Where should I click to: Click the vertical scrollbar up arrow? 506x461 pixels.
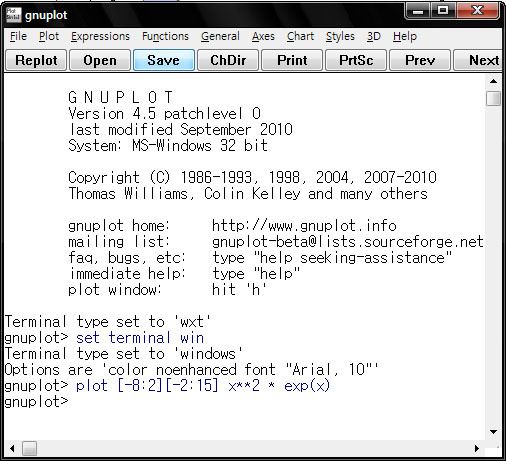click(493, 81)
